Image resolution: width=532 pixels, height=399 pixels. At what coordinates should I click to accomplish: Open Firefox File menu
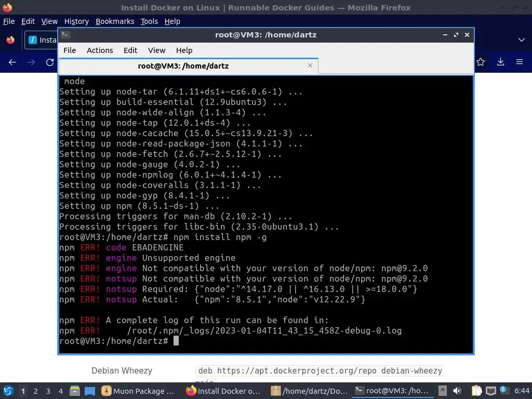point(9,21)
